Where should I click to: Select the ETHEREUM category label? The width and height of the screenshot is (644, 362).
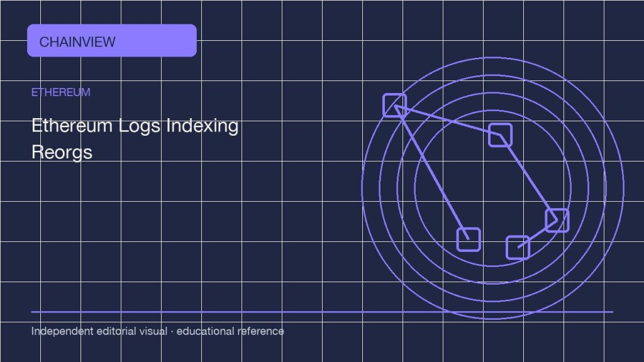[x=61, y=92]
